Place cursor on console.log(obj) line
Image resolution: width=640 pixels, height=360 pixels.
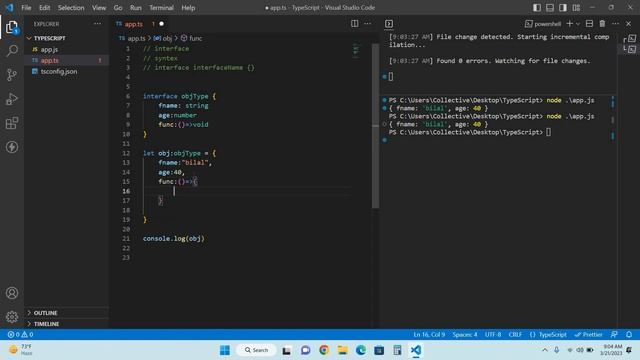[173, 238]
